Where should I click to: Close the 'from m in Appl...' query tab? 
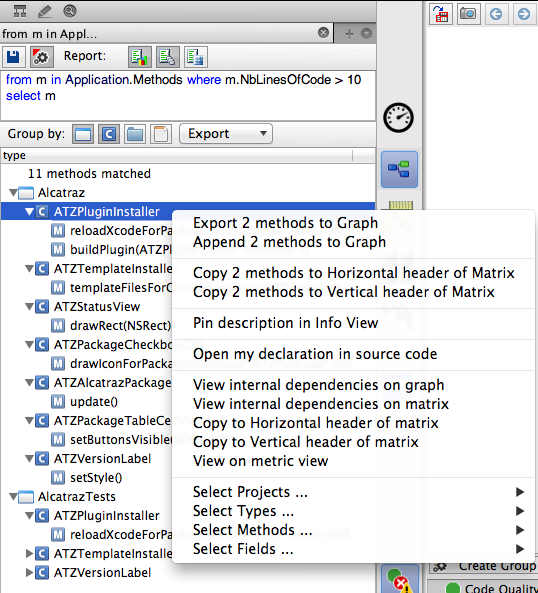[323, 33]
